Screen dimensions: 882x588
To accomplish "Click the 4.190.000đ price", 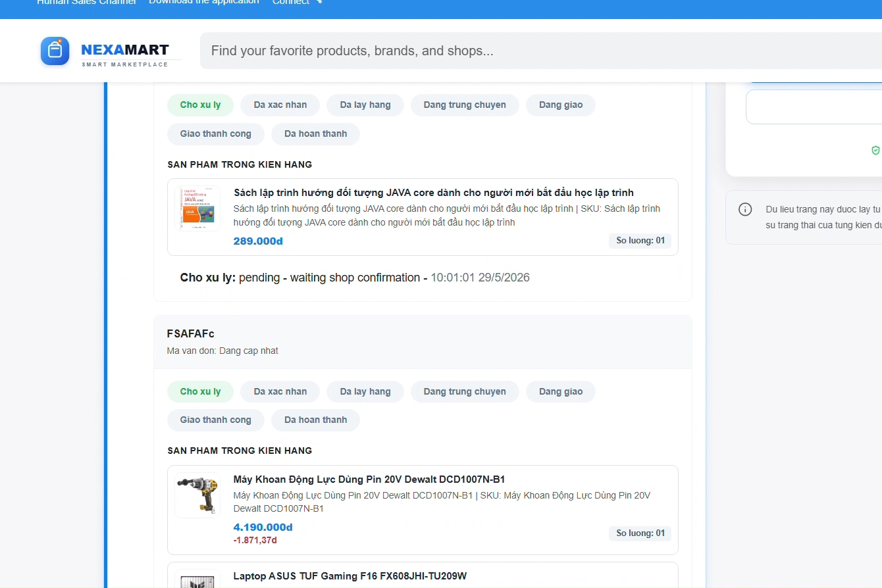I will (x=263, y=527).
